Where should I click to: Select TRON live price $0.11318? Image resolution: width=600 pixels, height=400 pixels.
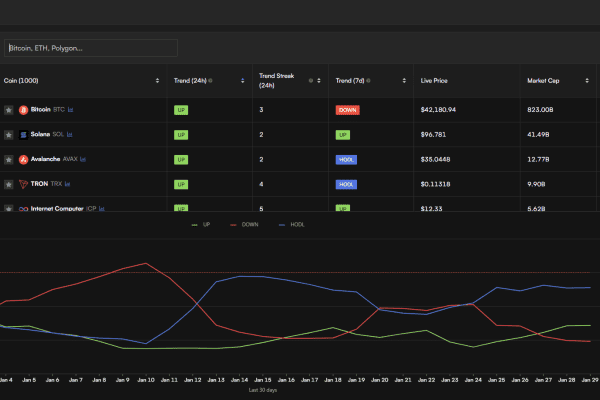point(435,184)
